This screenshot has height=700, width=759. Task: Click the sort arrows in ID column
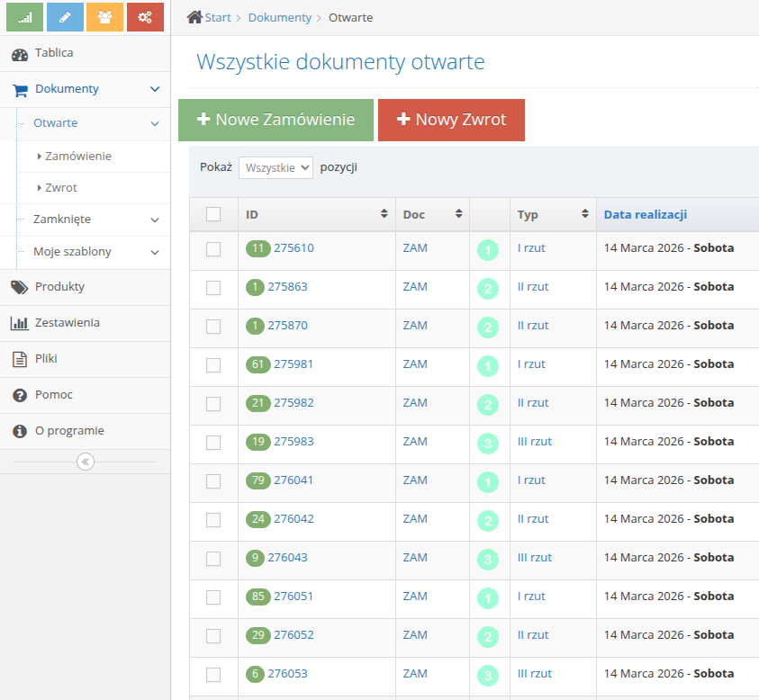(x=384, y=214)
